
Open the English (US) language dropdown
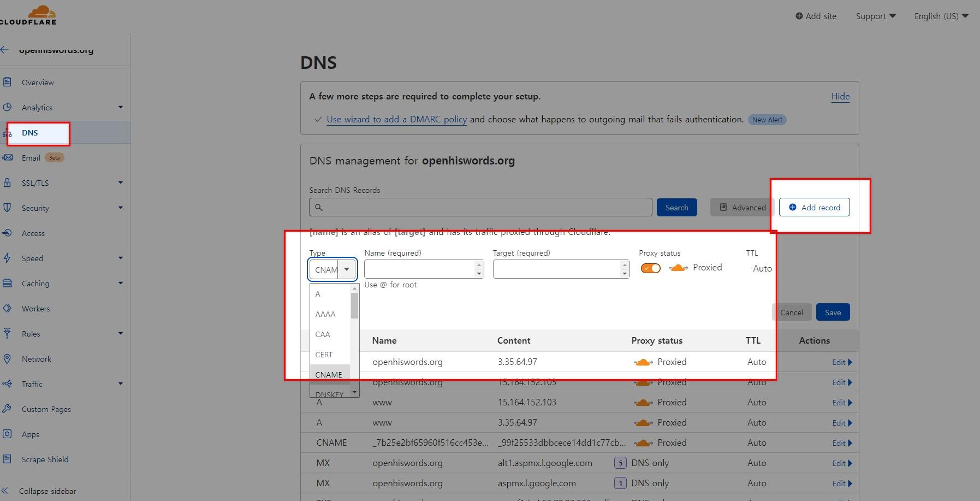941,16
